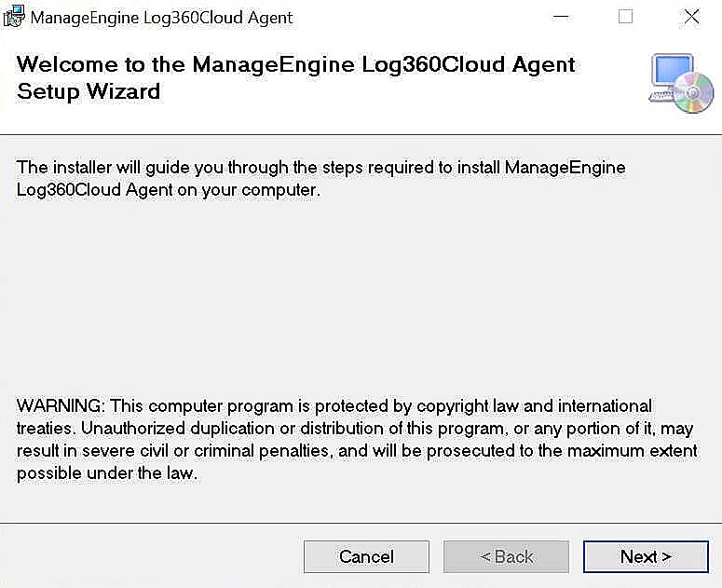Click the greyed-out Back button
The width and height of the screenshot is (722, 588).
point(506,557)
